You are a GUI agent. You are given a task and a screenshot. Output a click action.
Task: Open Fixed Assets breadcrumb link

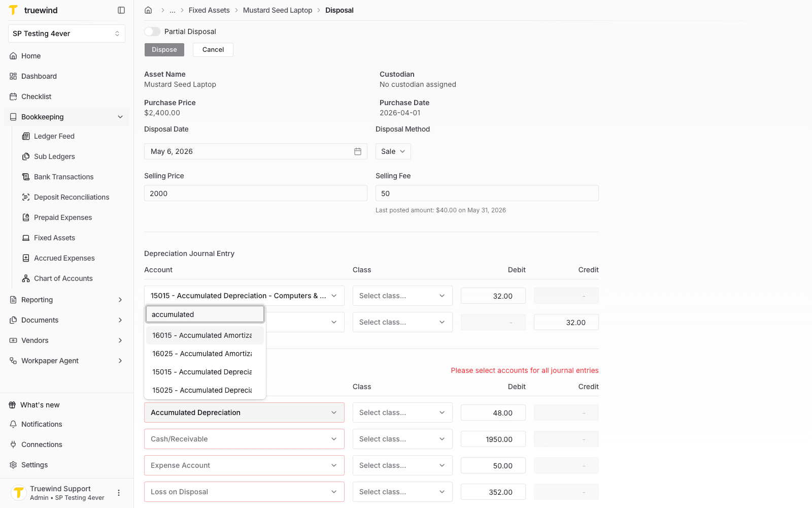(x=209, y=10)
